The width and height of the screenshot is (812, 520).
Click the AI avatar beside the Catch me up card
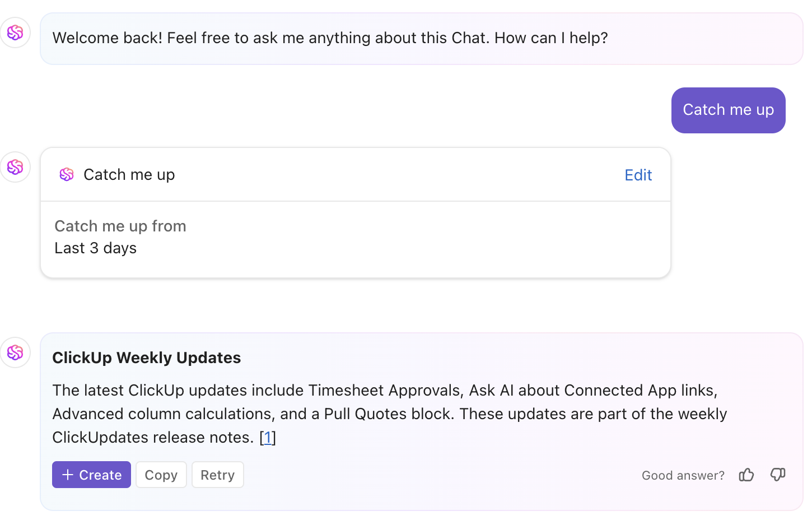click(15, 167)
